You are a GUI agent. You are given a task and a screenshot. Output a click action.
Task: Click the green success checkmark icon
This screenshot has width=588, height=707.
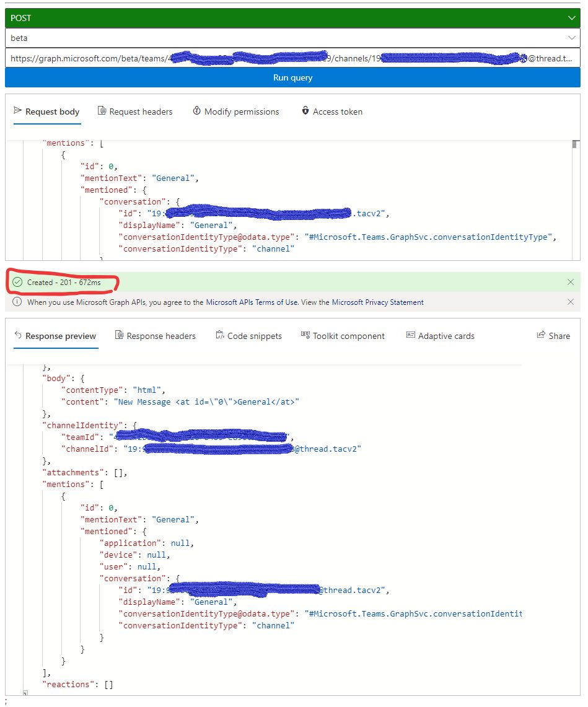17,283
